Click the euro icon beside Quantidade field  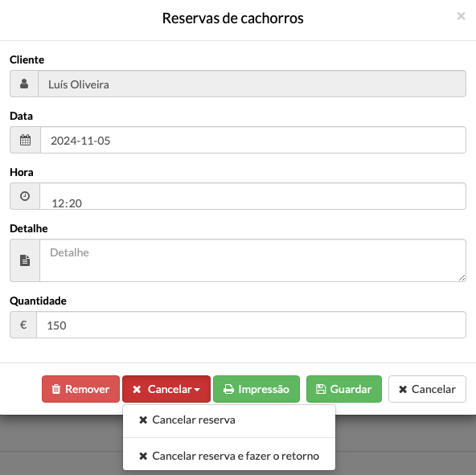coord(23,325)
